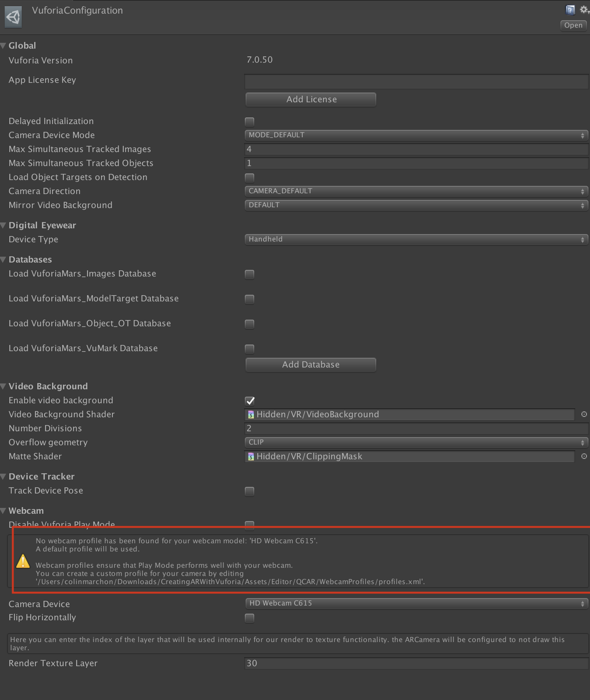
Task: Enable Track Device Pose checkbox
Action: tap(250, 491)
